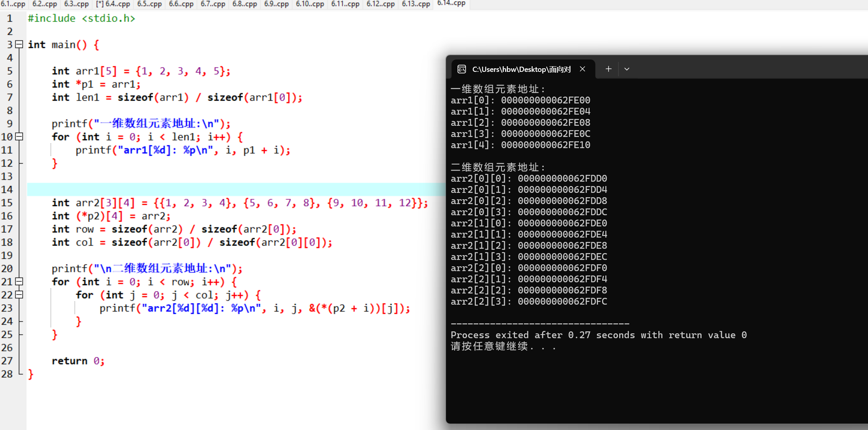Collapse the outer for loop fold at line 21
This screenshot has height=430, width=868.
[19, 281]
